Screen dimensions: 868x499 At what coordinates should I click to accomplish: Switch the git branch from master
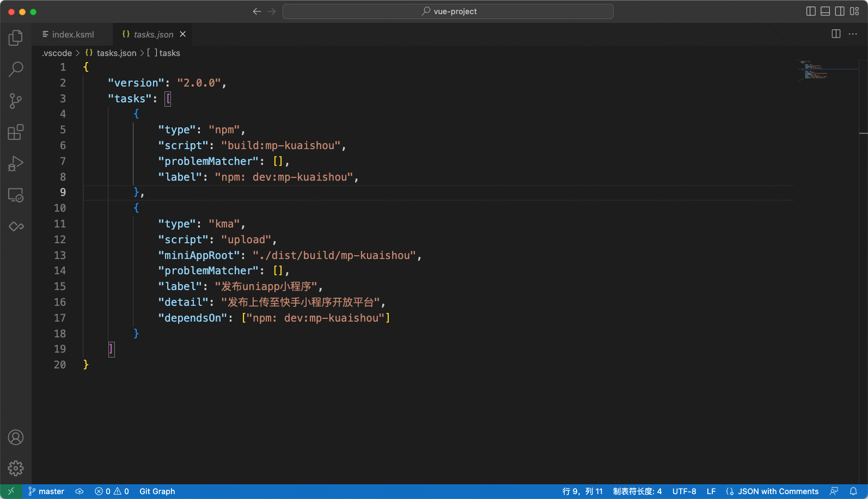tap(46, 491)
